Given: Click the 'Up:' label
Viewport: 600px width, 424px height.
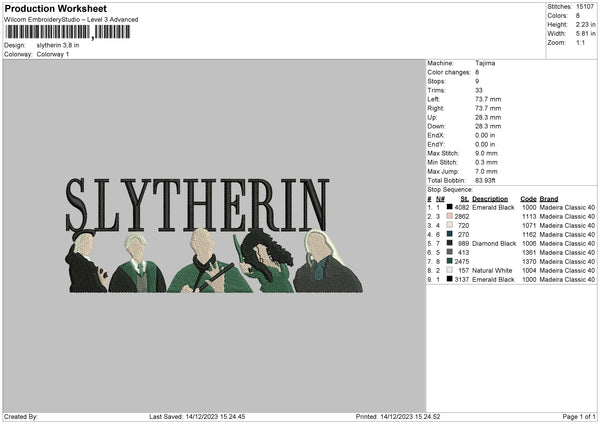Looking at the screenshot, I should pyautogui.click(x=432, y=117).
